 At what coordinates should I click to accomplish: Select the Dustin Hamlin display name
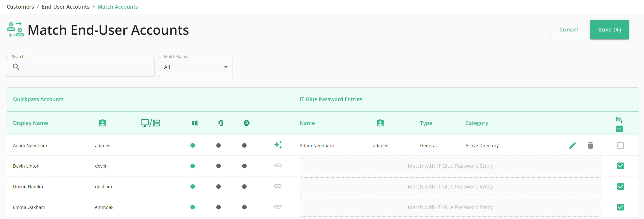(x=28, y=187)
